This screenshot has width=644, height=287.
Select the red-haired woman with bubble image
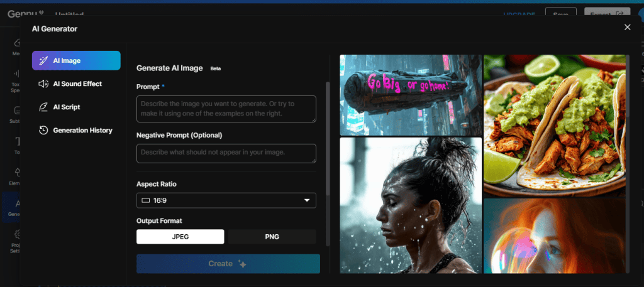click(555, 236)
